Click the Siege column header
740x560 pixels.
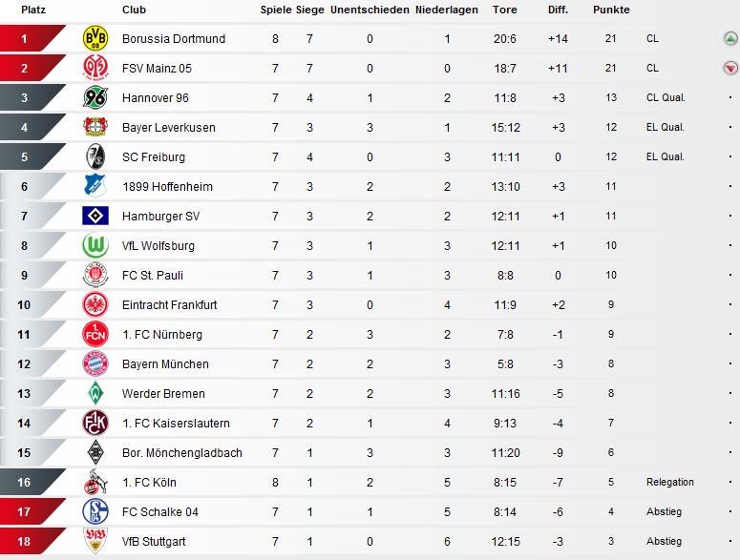click(309, 10)
